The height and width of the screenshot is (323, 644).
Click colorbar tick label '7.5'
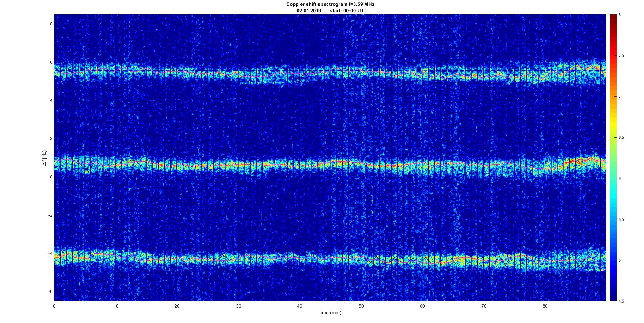tap(621, 56)
